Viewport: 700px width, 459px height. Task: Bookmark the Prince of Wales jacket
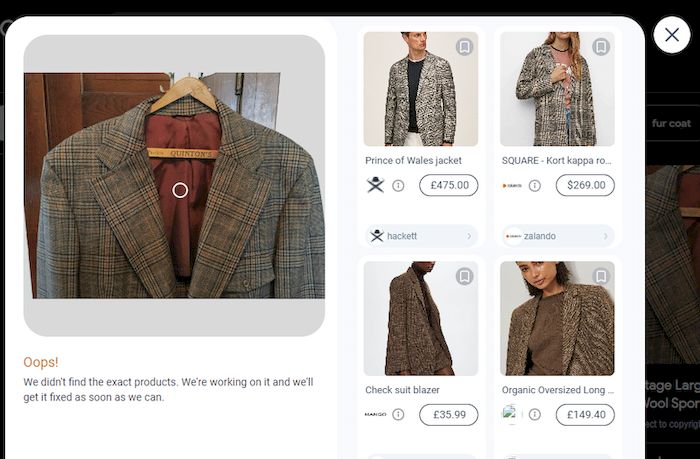(x=464, y=47)
